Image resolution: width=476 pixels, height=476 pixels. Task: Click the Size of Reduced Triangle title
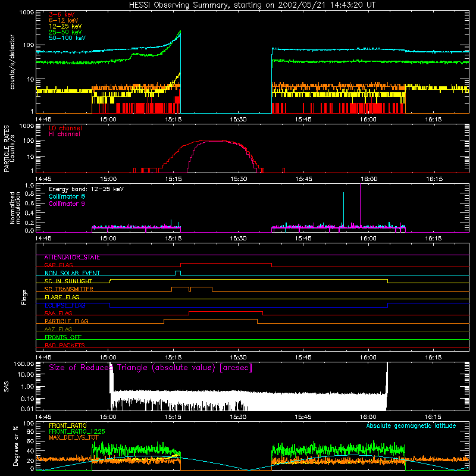click(x=151, y=368)
